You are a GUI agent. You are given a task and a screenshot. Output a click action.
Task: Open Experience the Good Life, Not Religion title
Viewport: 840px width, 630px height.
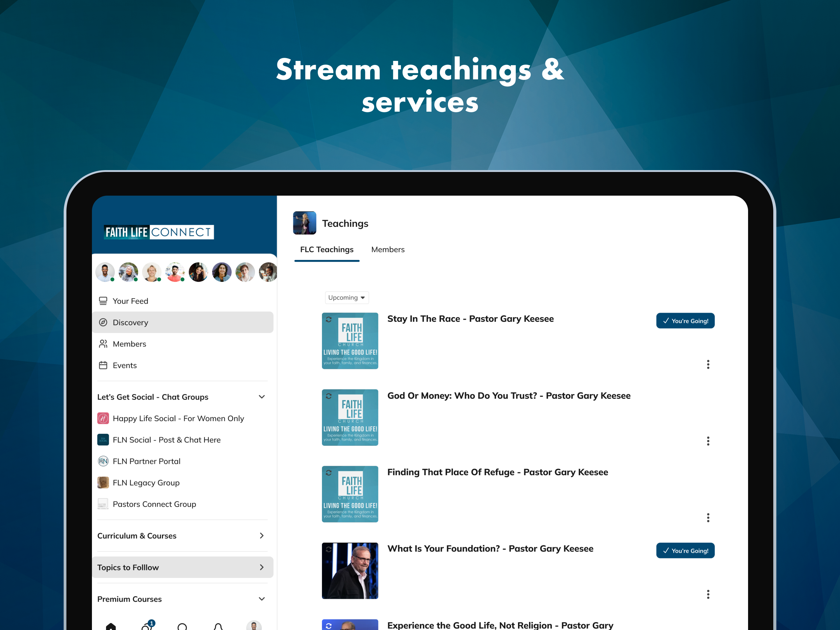500,625
